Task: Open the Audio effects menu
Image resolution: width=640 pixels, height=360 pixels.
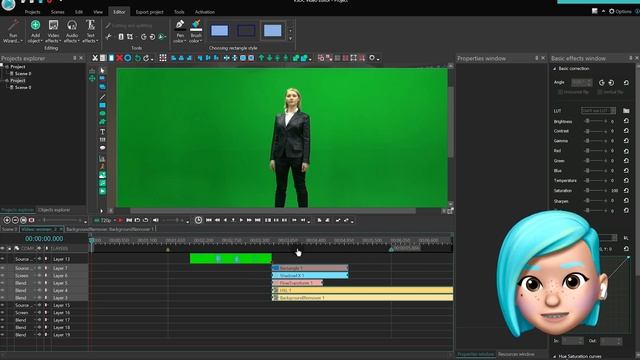Action: point(71,31)
